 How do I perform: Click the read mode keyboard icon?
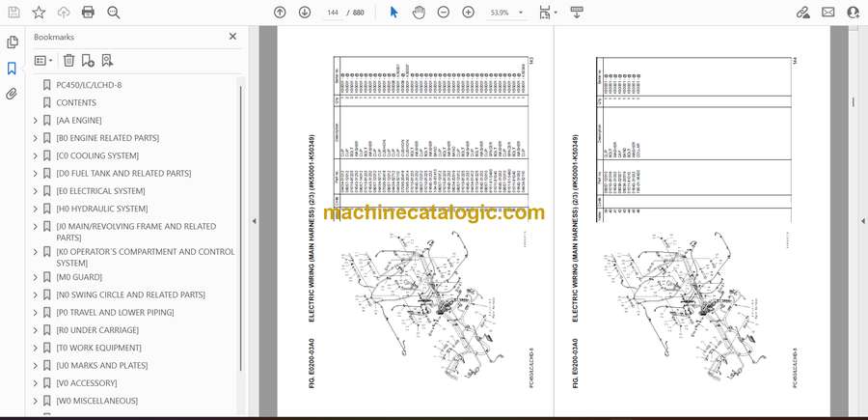577,13
